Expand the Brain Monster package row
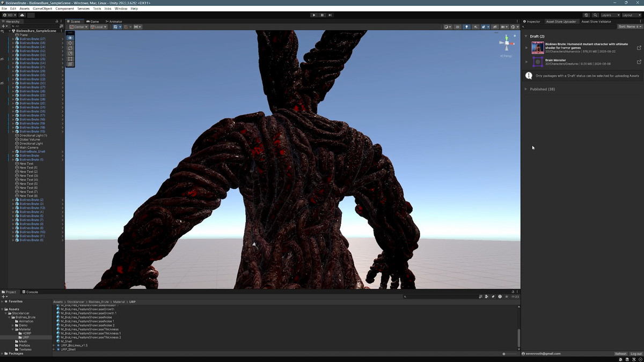The width and height of the screenshot is (644, 362). (526, 62)
